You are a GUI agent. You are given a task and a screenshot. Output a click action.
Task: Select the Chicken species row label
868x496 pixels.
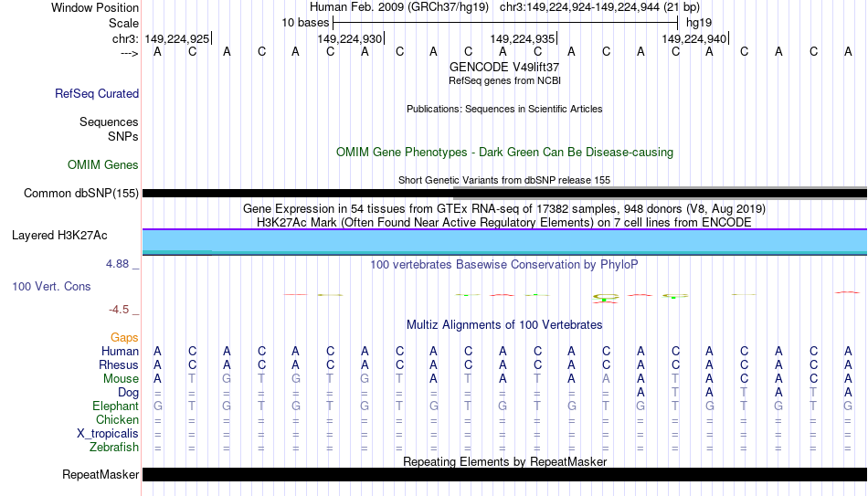[x=117, y=419]
